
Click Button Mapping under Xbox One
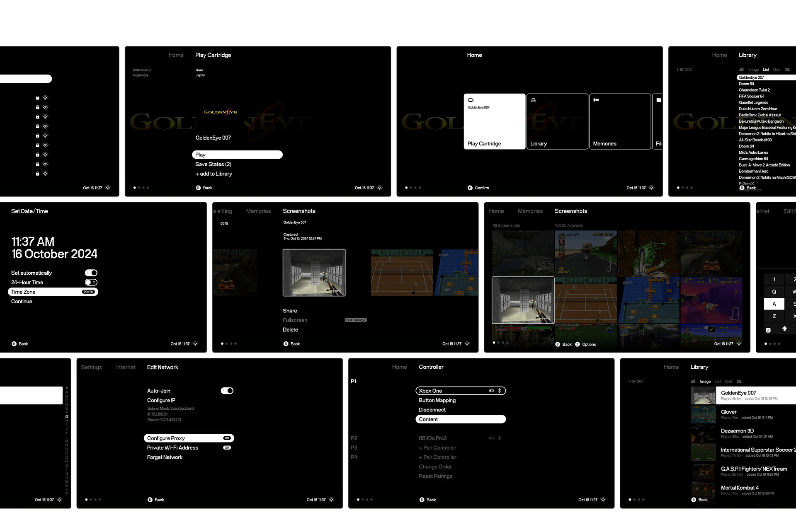click(437, 400)
